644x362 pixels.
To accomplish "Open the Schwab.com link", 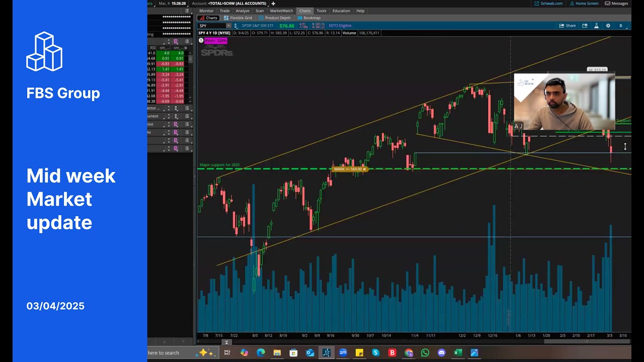I will coord(548,4).
